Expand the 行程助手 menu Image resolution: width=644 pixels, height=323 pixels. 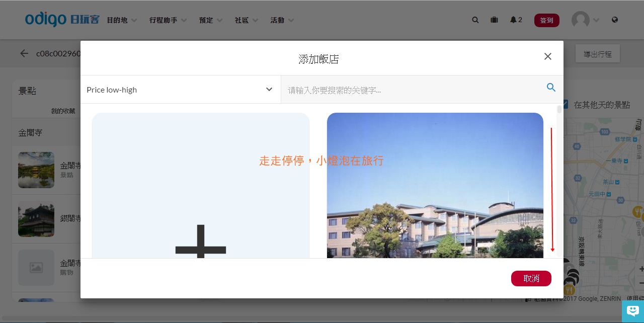click(x=168, y=20)
